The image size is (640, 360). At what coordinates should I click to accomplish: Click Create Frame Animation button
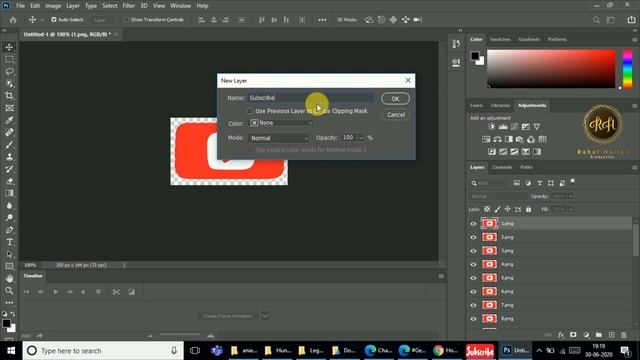[x=227, y=316]
